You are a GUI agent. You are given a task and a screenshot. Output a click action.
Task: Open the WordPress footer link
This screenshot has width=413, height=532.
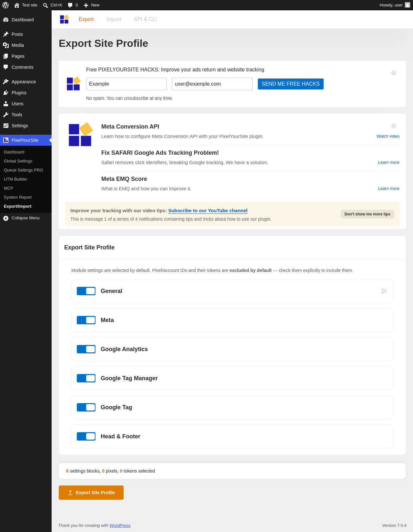[x=120, y=526]
